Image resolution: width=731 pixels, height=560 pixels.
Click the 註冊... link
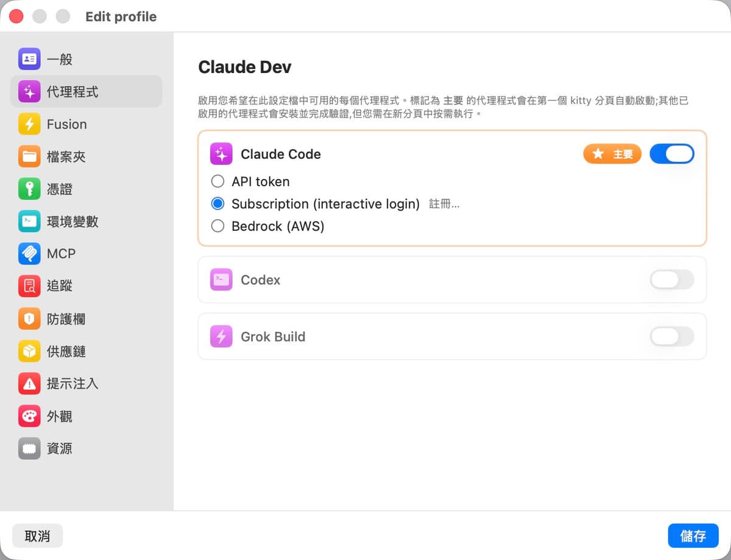(x=444, y=204)
